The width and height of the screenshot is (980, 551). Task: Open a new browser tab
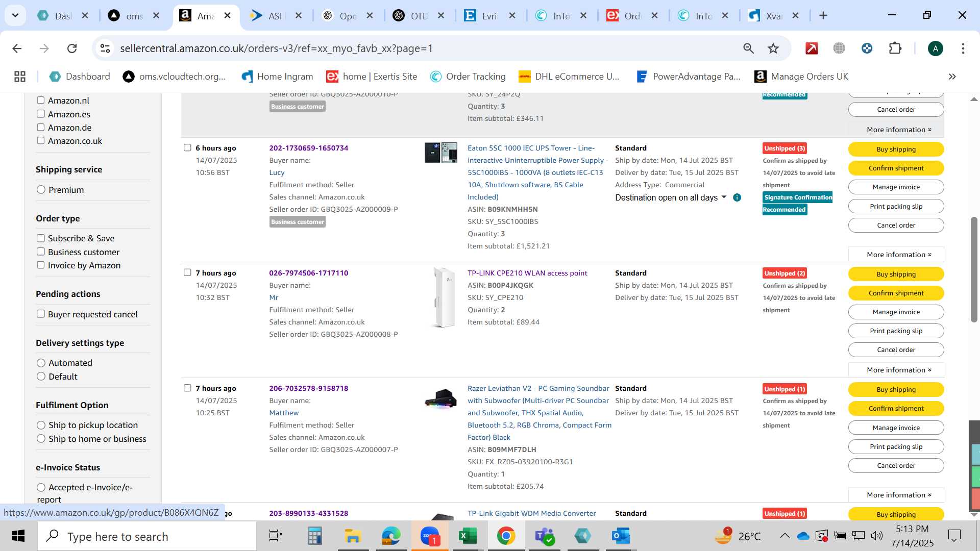coord(823,16)
